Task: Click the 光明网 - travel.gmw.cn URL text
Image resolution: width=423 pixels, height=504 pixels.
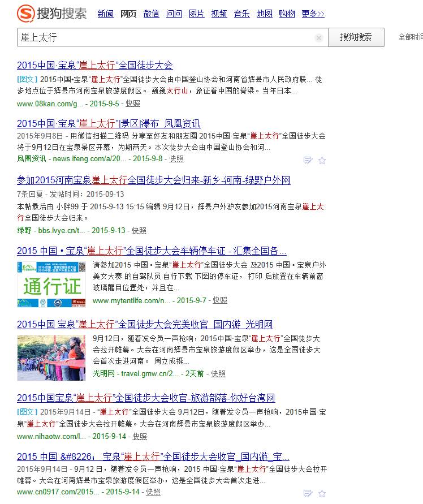Action: pos(135,373)
